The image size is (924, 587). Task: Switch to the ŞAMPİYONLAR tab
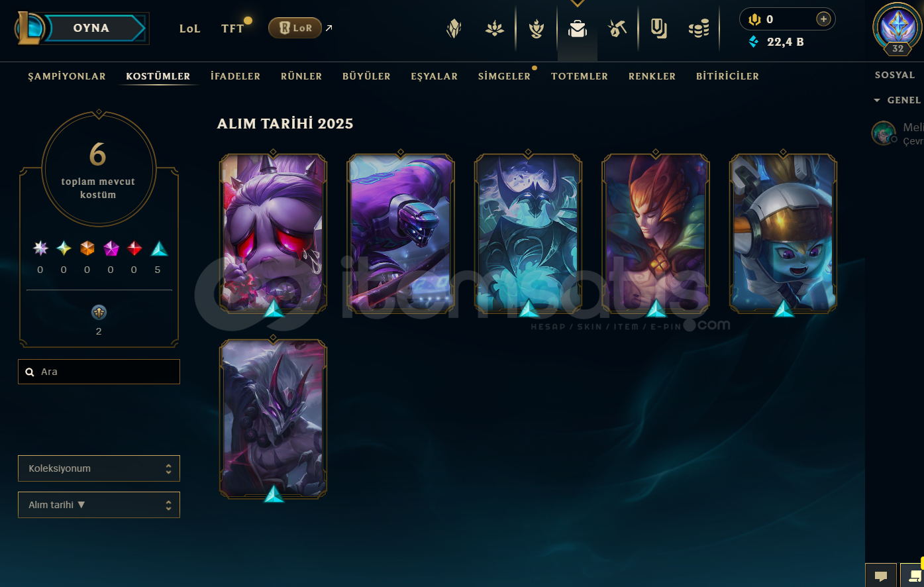(x=67, y=76)
